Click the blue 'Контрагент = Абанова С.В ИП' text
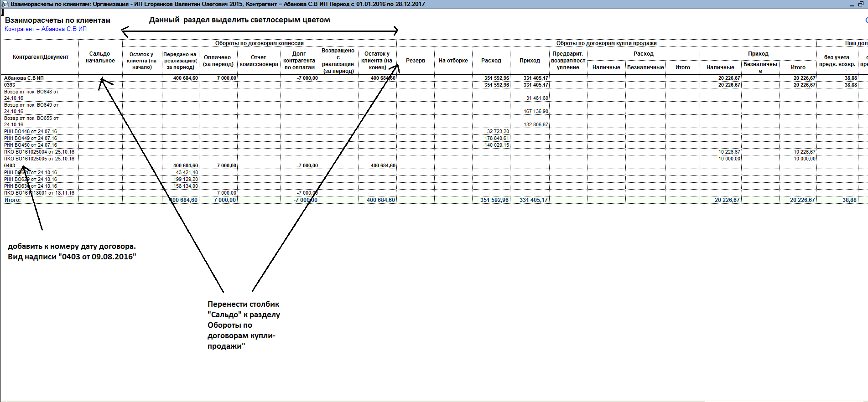Screen dimensions: 868x402 click(46, 29)
